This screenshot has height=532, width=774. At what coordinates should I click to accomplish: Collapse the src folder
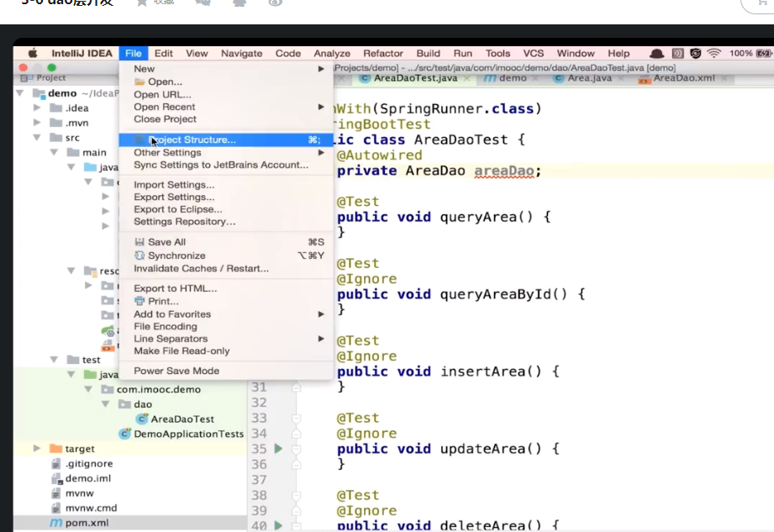point(36,137)
